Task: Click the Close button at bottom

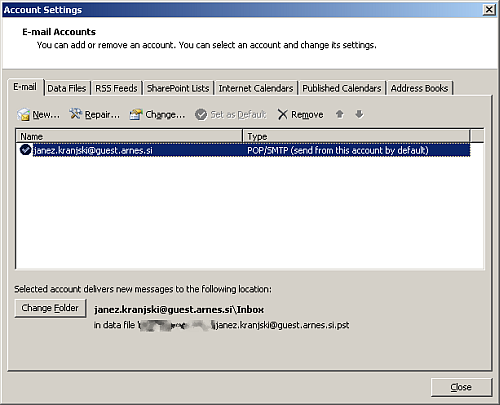Action: click(x=461, y=387)
